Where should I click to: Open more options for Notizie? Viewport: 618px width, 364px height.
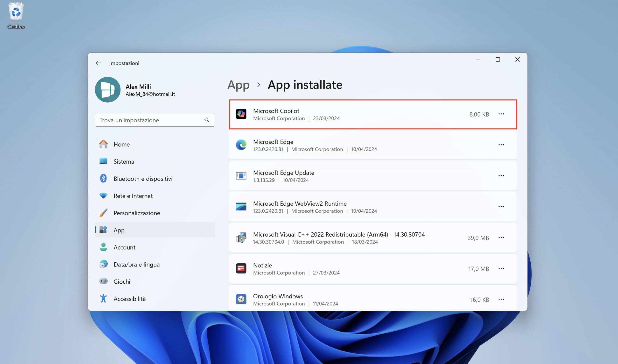[x=501, y=269]
